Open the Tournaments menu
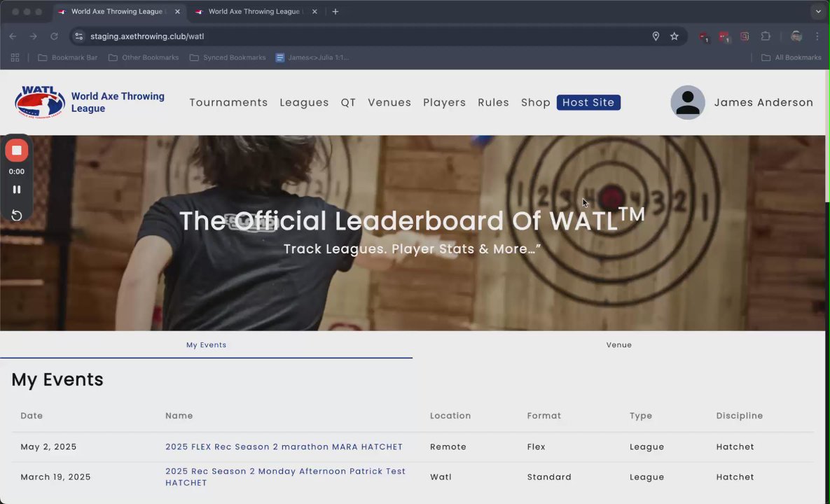 tap(228, 103)
